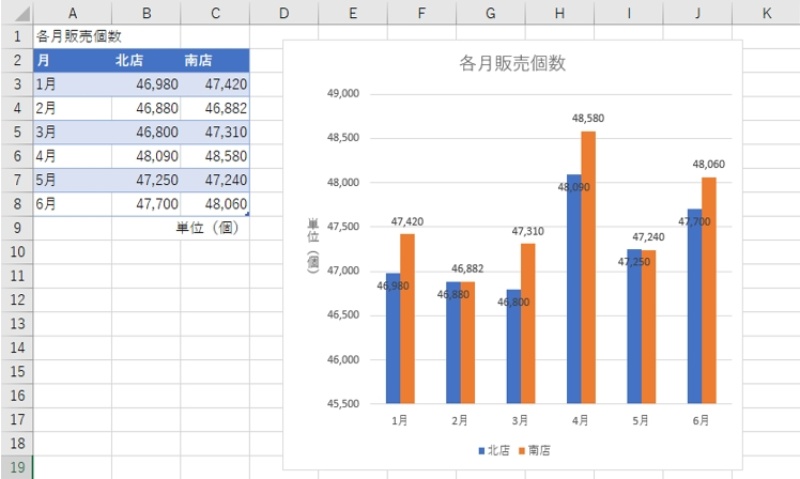
Task: Select the chart title 各月販売個数
Action: 512,64
